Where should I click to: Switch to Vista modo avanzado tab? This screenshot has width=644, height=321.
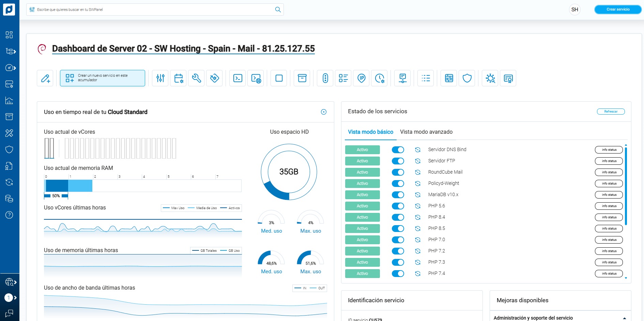426,132
